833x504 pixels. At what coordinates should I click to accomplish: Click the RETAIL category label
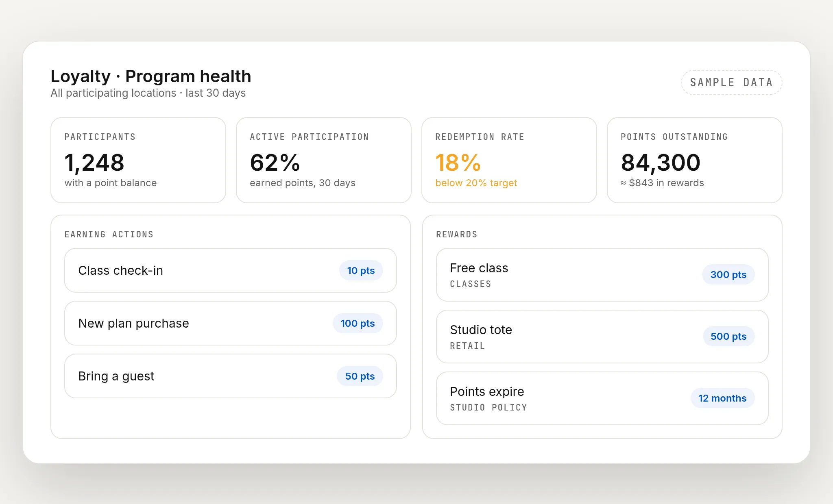click(x=468, y=346)
